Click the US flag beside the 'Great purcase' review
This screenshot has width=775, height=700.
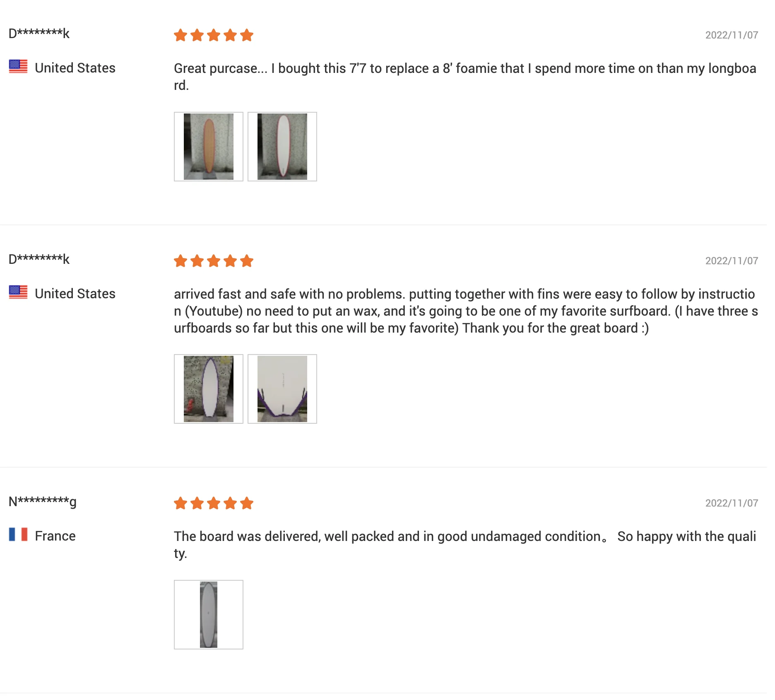(18, 67)
